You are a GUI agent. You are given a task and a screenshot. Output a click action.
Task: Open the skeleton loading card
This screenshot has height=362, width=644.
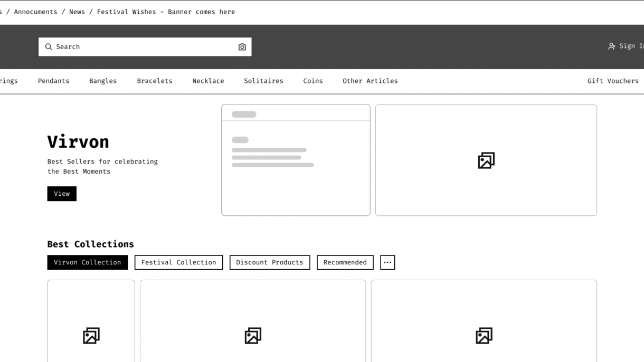pyautogui.click(x=296, y=160)
